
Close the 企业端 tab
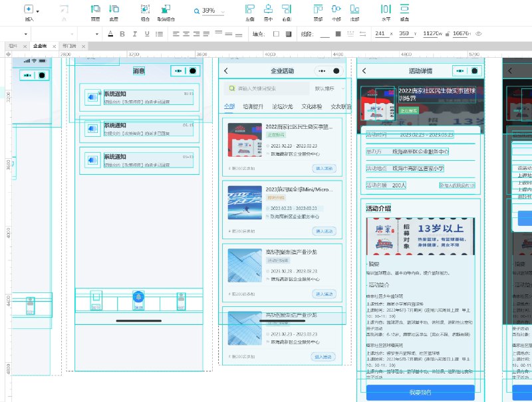click(54, 46)
